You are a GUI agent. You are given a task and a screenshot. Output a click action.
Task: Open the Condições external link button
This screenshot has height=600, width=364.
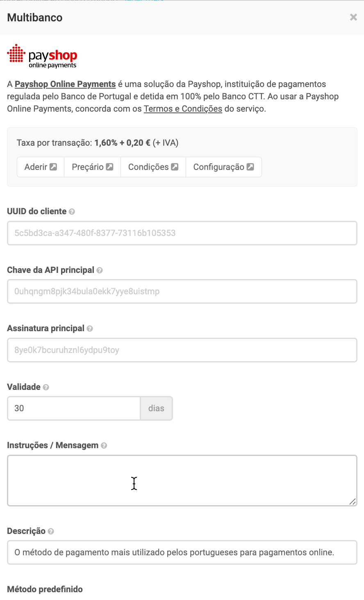[x=153, y=167]
